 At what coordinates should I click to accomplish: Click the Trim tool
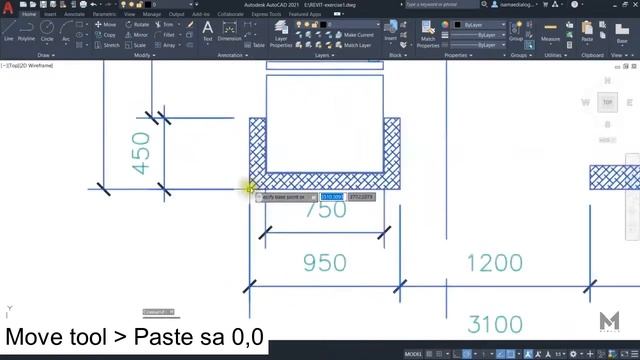tap(164, 24)
